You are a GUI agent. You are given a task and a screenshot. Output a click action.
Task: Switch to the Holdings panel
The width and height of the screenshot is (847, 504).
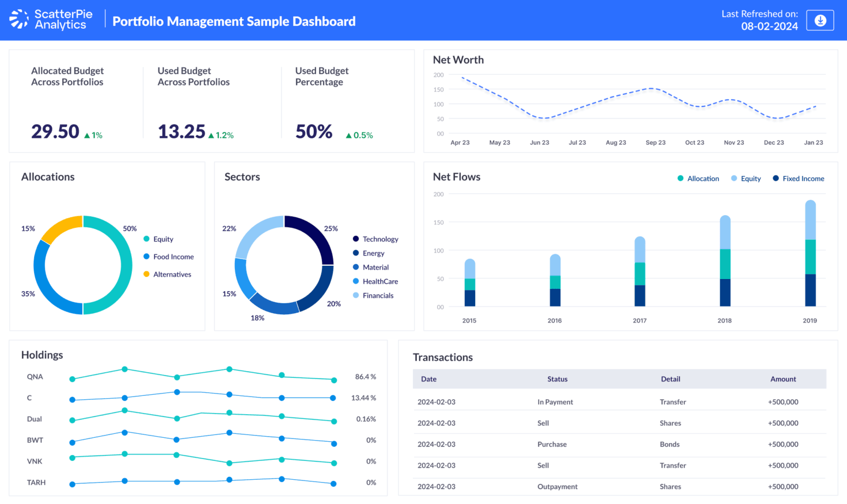[x=42, y=355]
